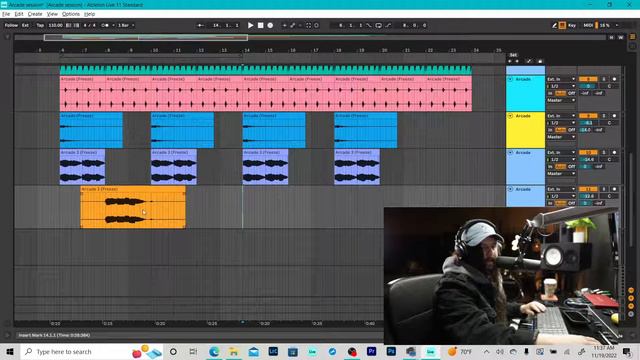This screenshot has height=360, width=640.
Task: Arm the cyan Arcade track for recording
Action: [x=614, y=79]
